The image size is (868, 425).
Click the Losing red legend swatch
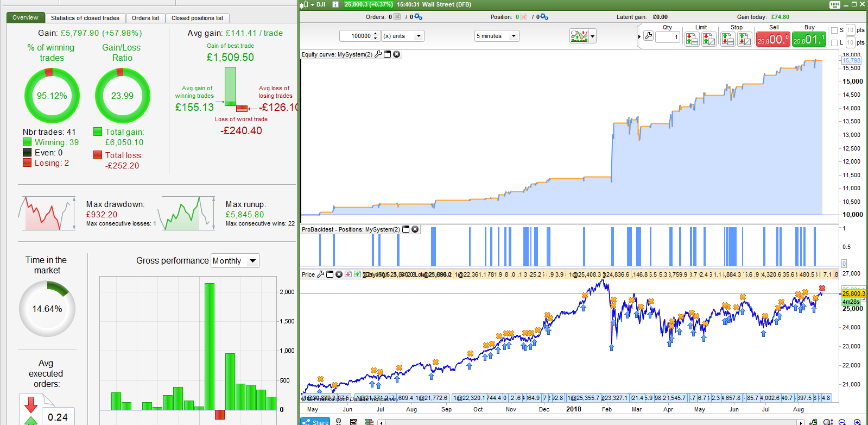click(27, 163)
